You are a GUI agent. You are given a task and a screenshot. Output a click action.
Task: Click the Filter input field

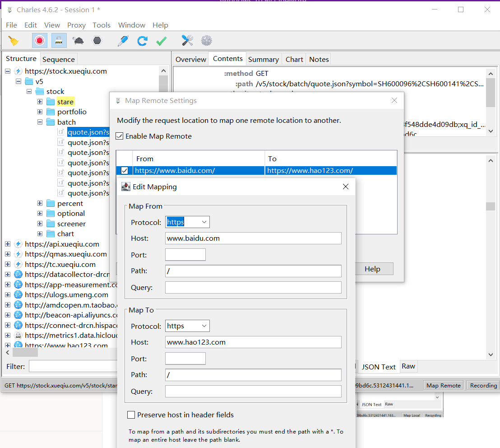coord(74,366)
